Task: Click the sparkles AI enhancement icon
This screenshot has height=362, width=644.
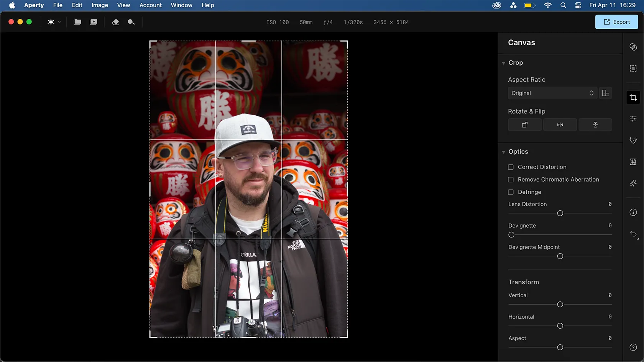Action: click(x=633, y=183)
